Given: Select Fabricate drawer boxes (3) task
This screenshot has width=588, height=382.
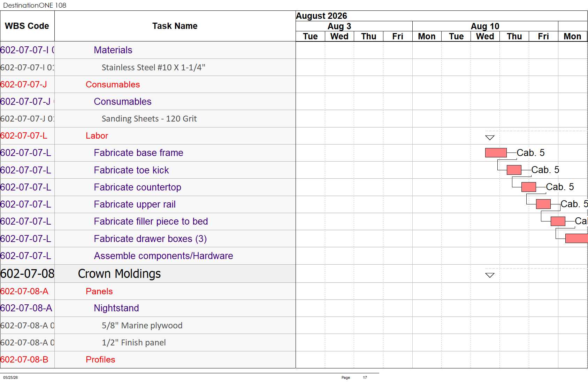Looking at the screenshot, I should pyautogui.click(x=150, y=239).
